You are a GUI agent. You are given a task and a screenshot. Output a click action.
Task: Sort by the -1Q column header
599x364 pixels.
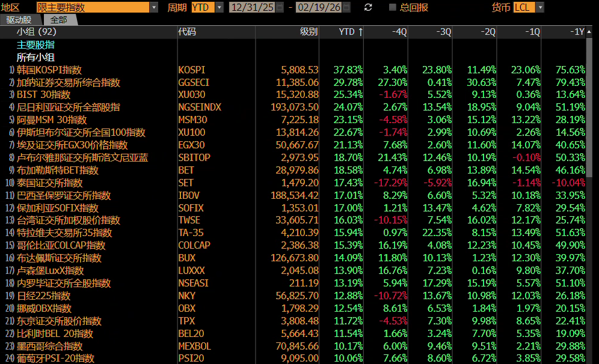[x=532, y=32]
